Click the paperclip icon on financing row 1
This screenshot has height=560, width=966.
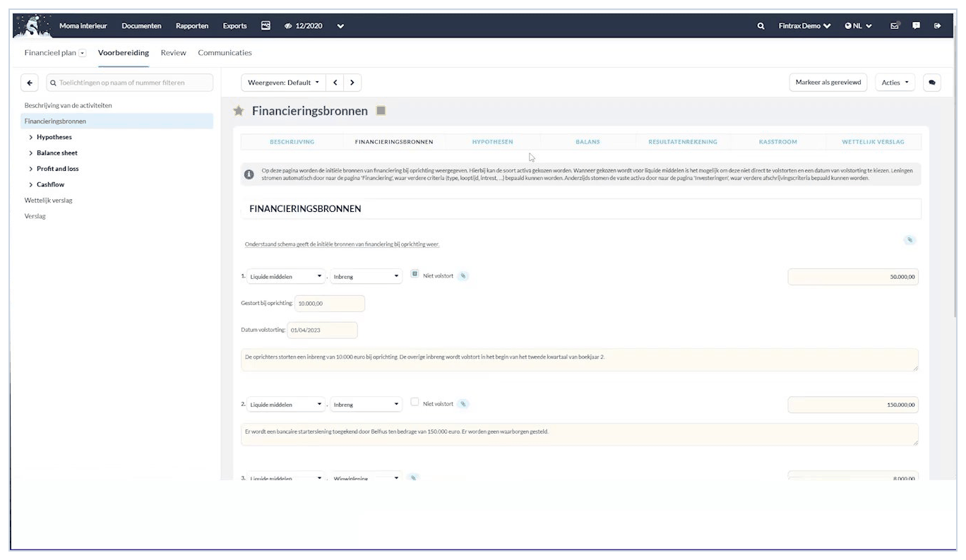point(463,276)
